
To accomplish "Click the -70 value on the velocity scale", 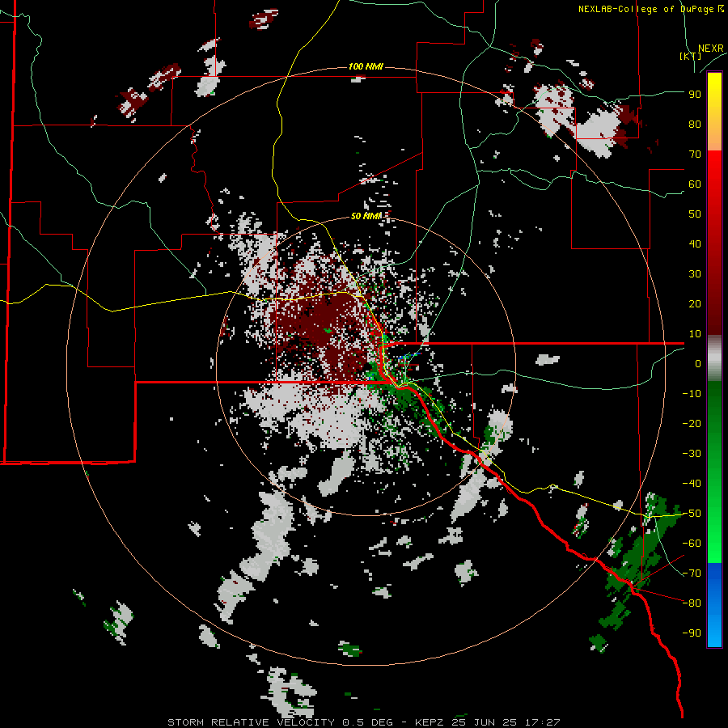I will click(x=692, y=574).
